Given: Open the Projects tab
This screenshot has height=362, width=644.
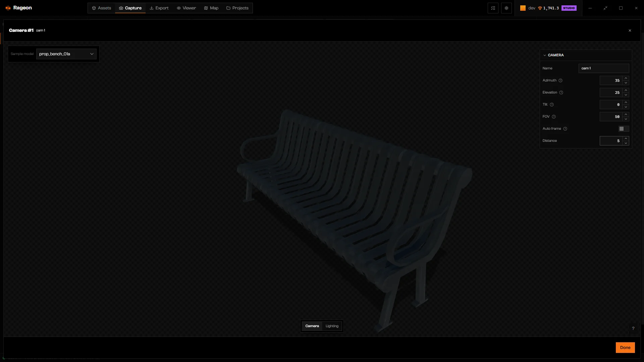Looking at the screenshot, I should coord(237,8).
